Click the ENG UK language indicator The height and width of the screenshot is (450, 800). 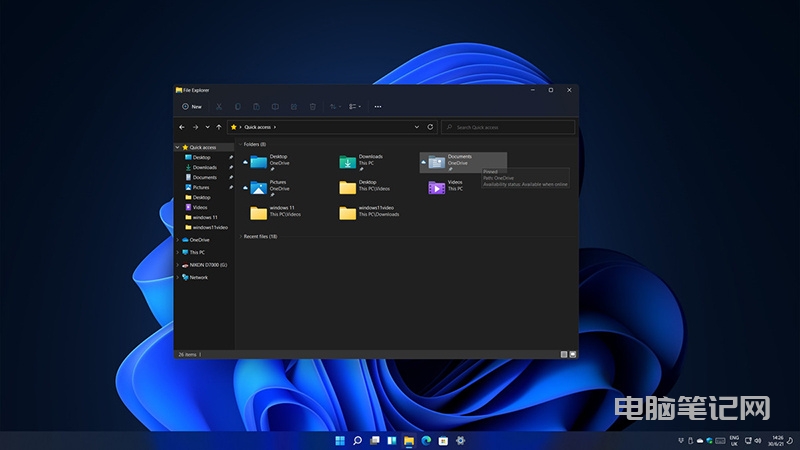click(x=734, y=441)
